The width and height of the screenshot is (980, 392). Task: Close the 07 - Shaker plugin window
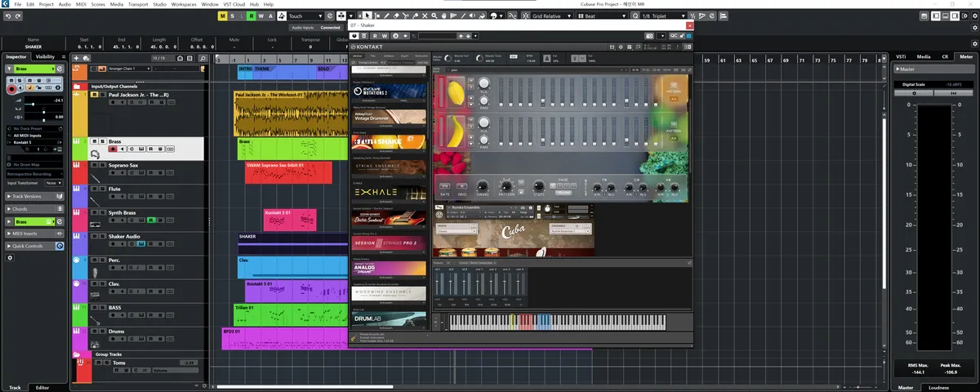(689, 25)
